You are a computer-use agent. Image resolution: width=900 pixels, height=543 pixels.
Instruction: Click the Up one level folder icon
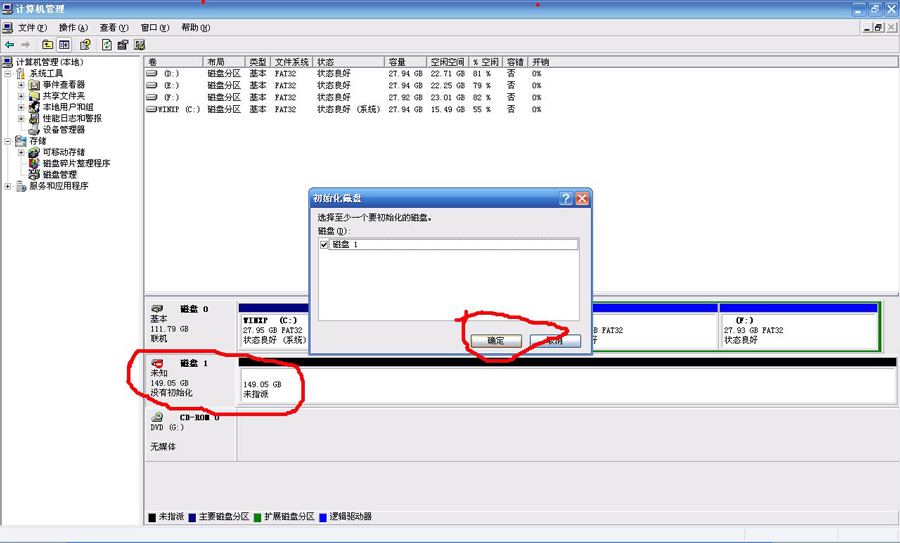(x=47, y=44)
